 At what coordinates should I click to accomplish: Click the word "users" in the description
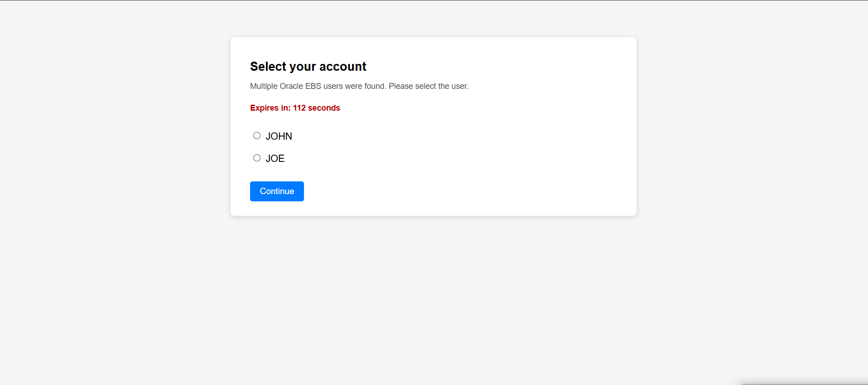[x=333, y=86]
